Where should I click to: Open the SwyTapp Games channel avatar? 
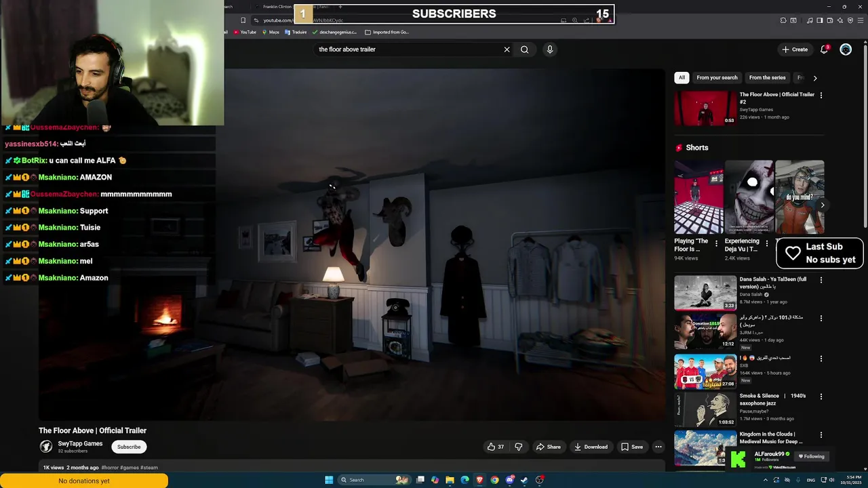(x=46, y=446)
